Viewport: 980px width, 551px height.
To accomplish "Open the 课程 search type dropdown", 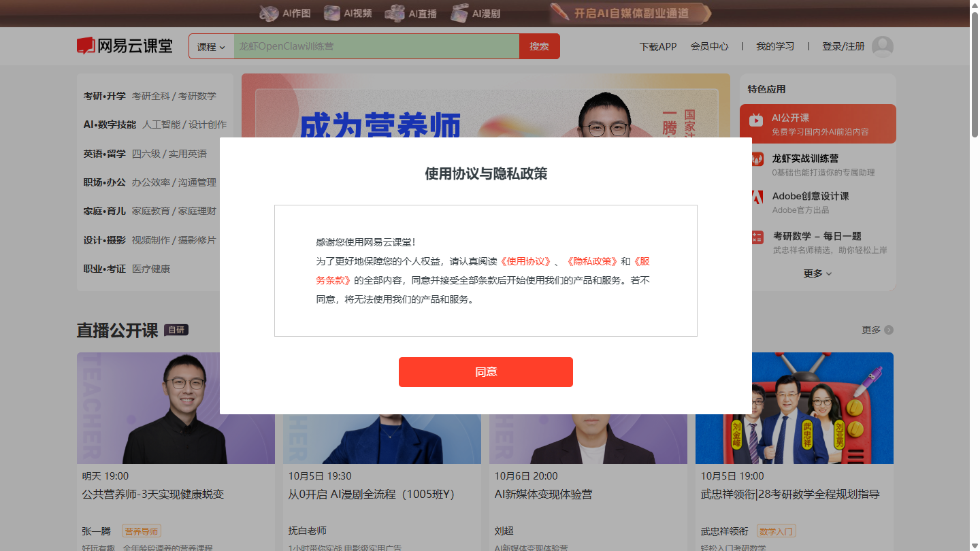I will coord(211,46).
